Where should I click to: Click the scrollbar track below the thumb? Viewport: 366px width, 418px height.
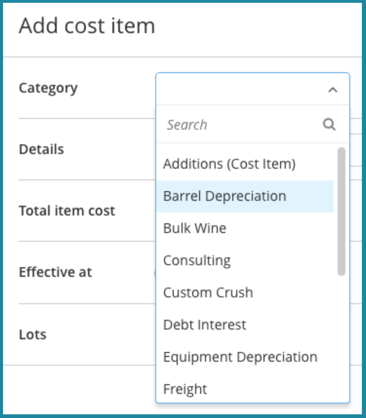pyautogui.click(x=341, y=338)
